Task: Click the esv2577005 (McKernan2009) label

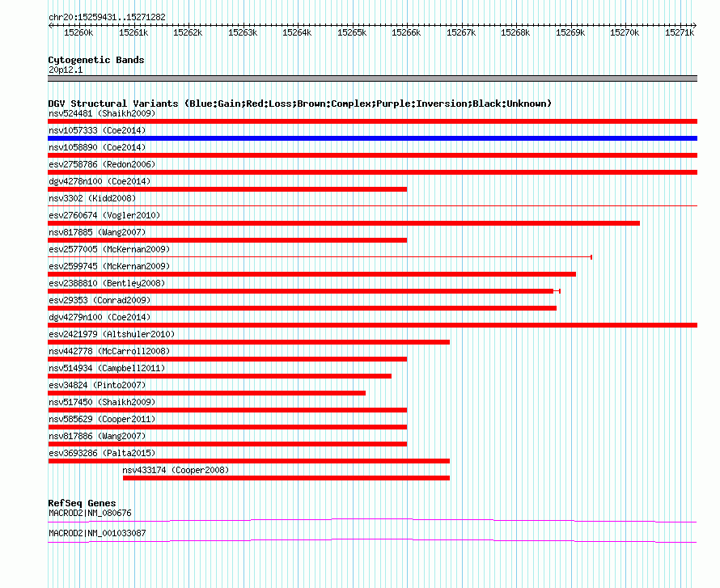Action: (x=109, y=249)
